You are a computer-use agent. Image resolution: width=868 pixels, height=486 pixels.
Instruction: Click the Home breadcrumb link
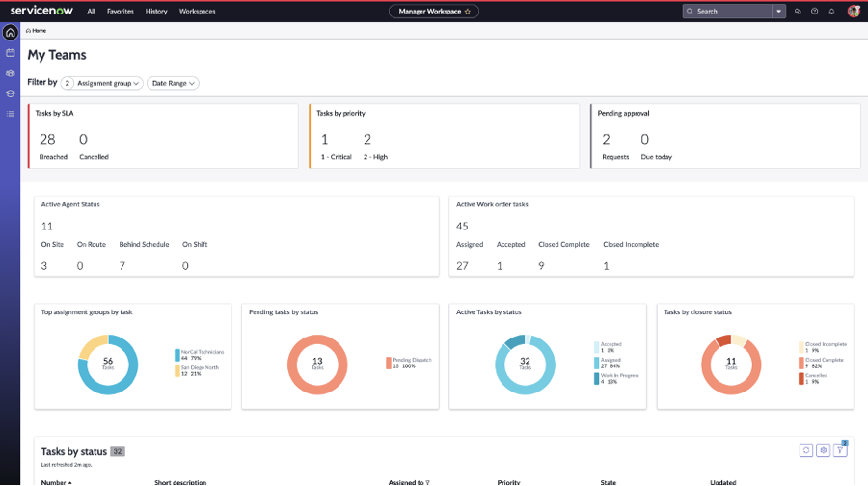click(x=39, y=31)
